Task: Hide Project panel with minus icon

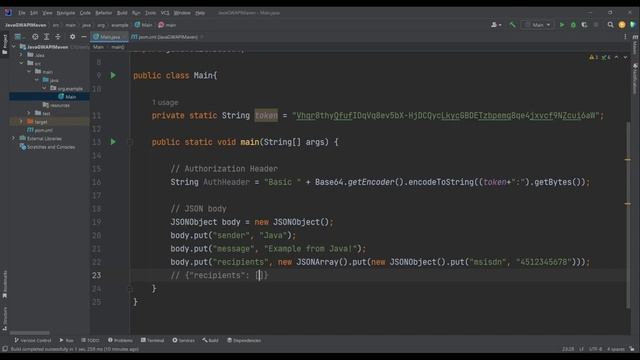Action: 84,37
